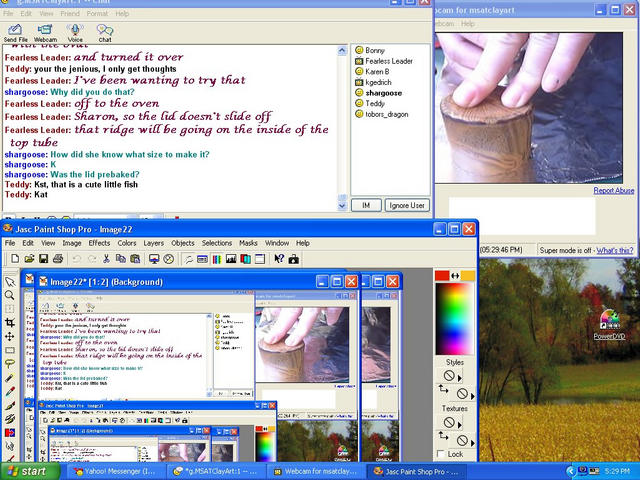The width and height of the screenshot is (640, 480).
Task: Click the swap foreground/background colors arrow
Action: [455, 276]
